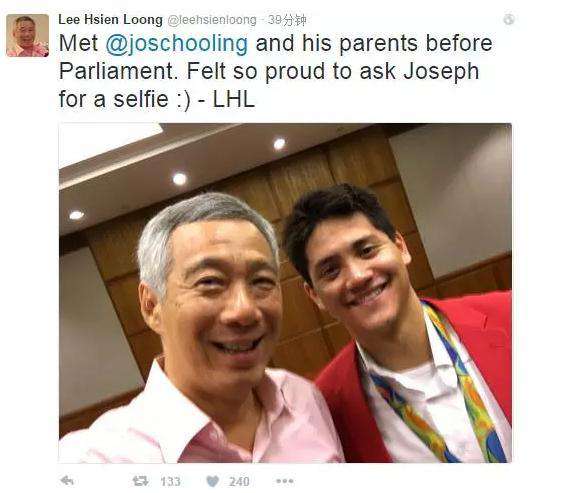Click the word 'Met' starting the tweet

pos(78,43)
